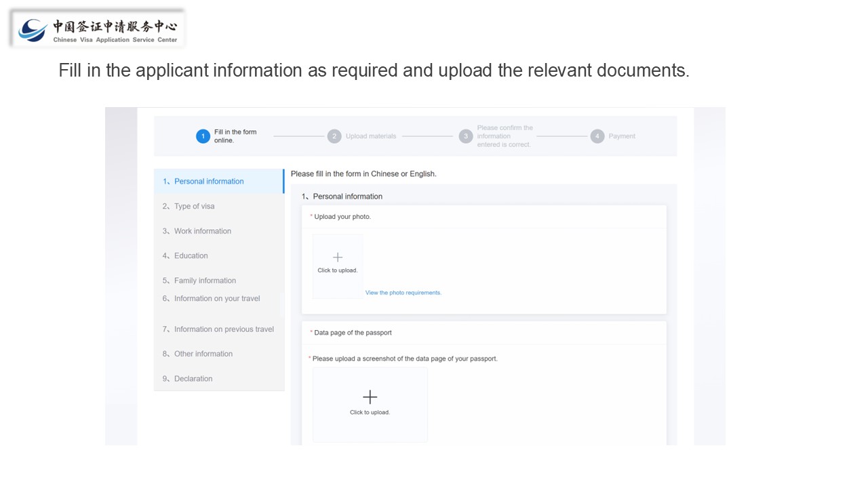Open the Personal information section
The width and height of the screenshot is (868, 488).
[x=219, y=182]
